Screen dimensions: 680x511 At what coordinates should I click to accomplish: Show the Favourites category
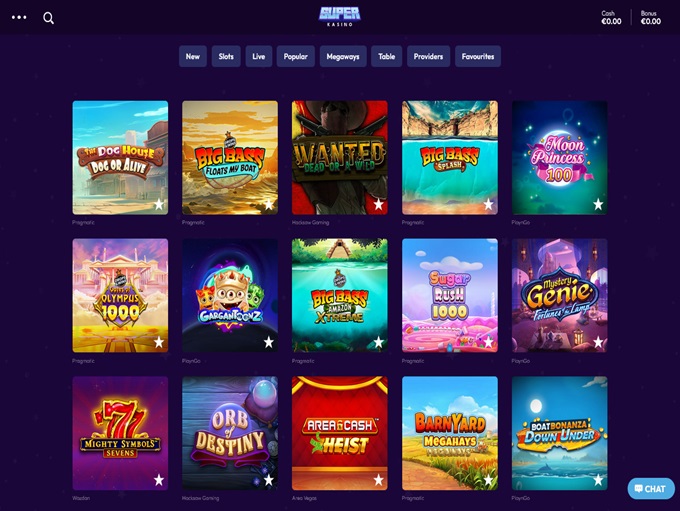(478, 56)
